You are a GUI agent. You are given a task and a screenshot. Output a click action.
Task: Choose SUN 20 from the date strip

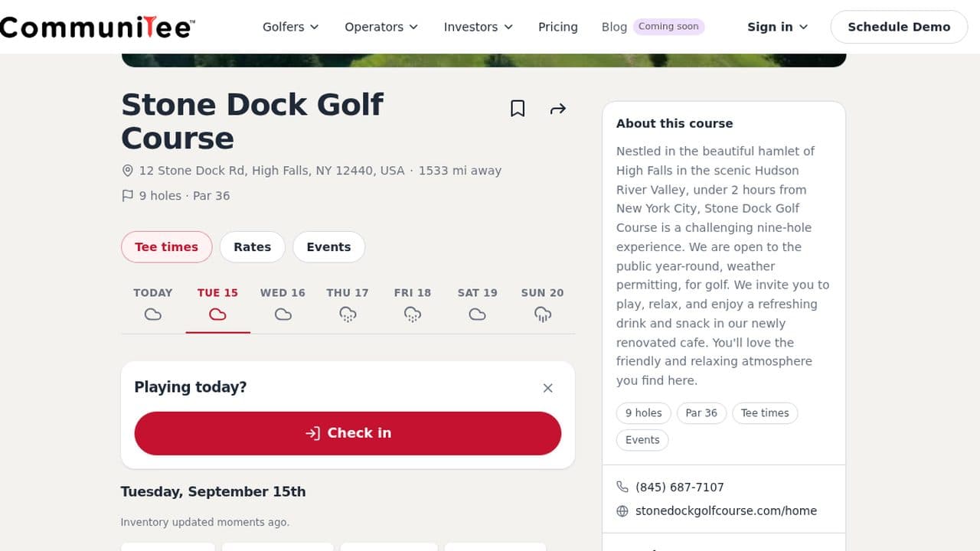pyautogui.click(x=542, y=304)
